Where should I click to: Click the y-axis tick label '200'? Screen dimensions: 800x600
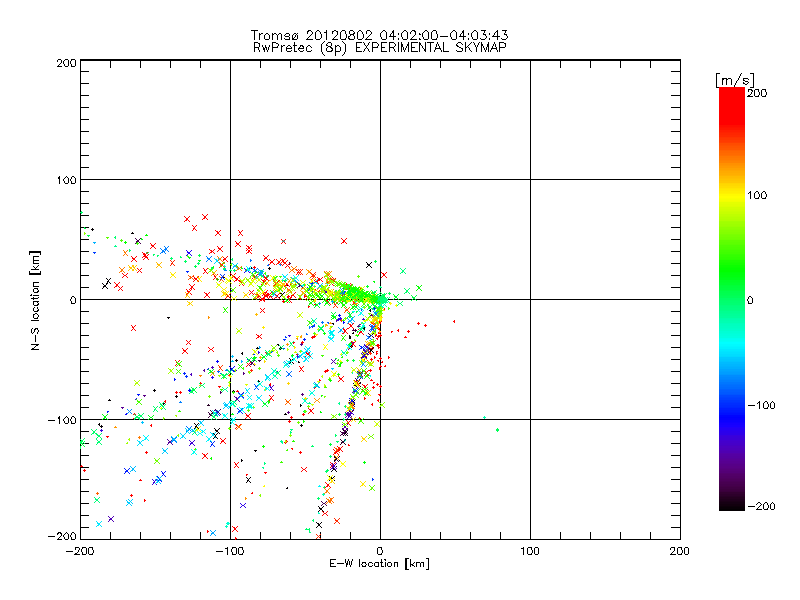click(66, 63)
